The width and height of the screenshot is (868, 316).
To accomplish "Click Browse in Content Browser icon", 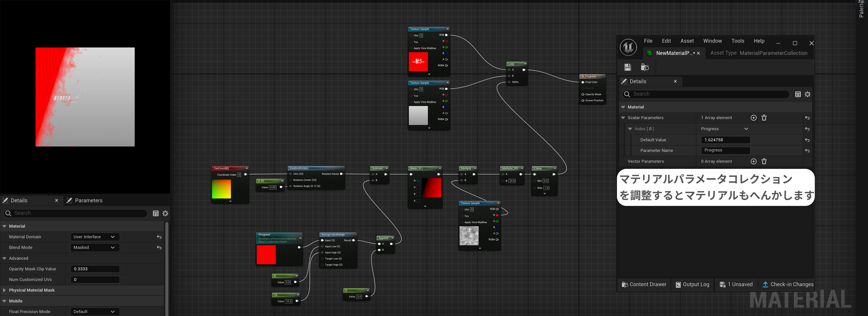I will click(645, 67).
